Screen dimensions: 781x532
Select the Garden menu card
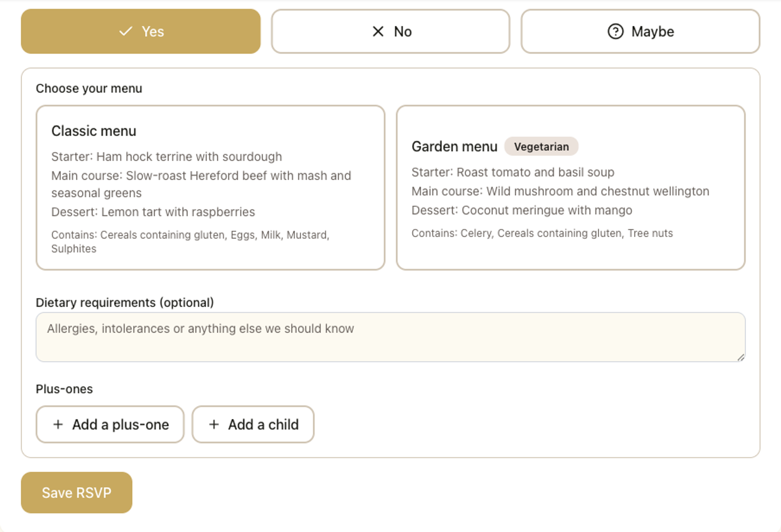(571, 188)
